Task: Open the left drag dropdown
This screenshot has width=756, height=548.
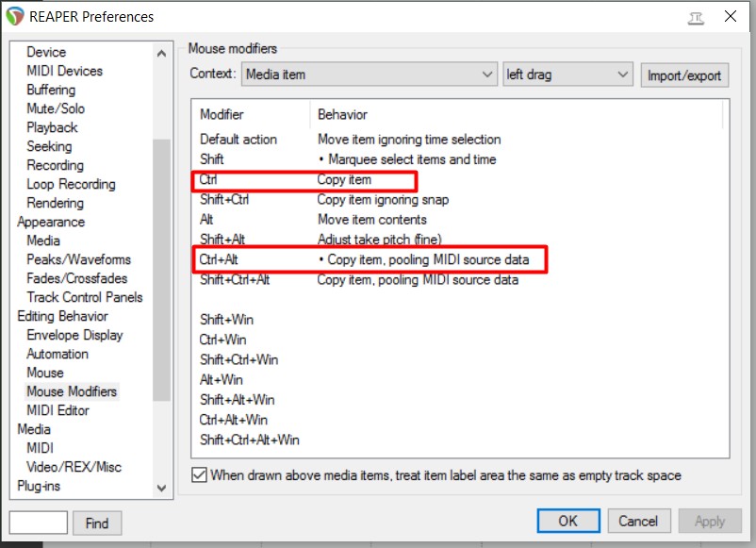Action: tap(567, 75)
